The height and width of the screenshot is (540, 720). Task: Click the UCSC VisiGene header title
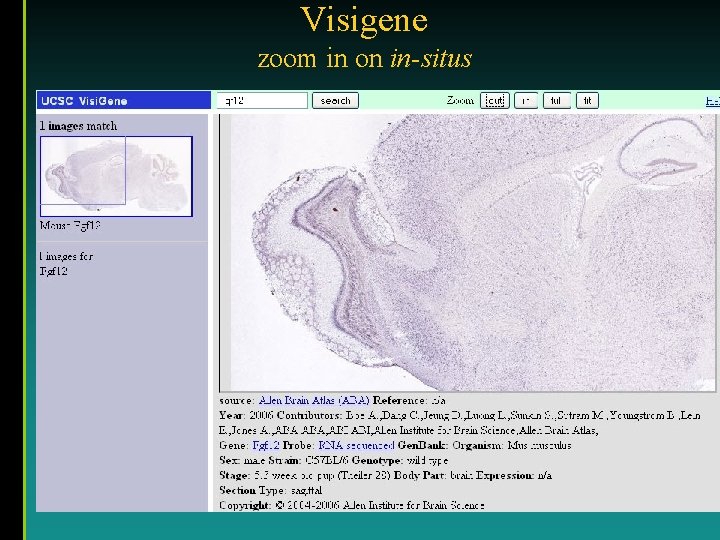click(84, 101)
